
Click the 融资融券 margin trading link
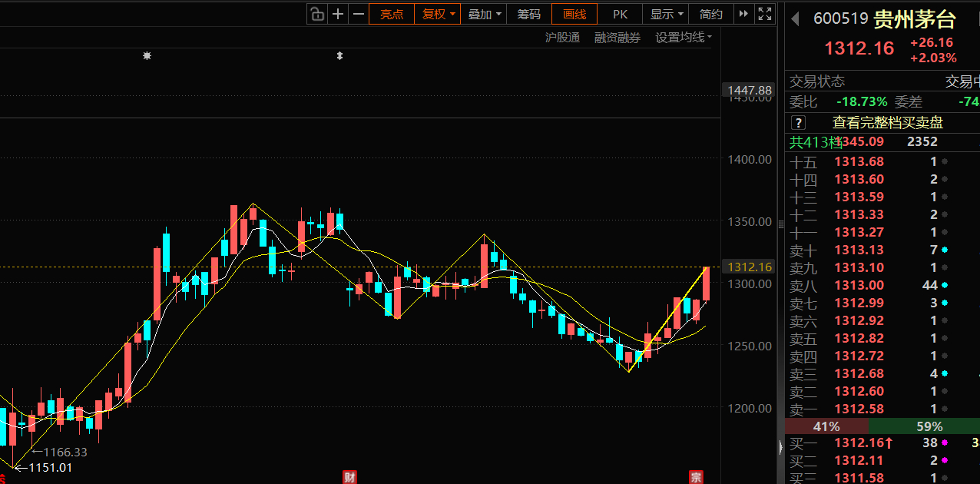(617, 38)
